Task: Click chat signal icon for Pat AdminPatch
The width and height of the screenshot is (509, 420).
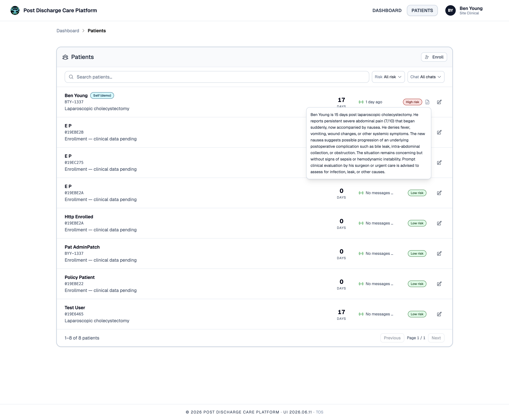Action: (x=361, y=253)
